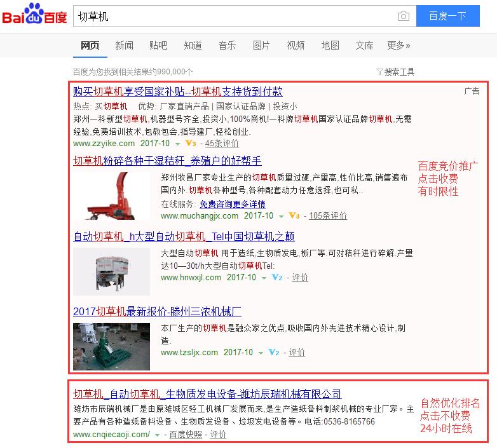Expand dropdown arrow after www.cnqiecaoji.com
This screenshot has height=448, width=497.
click(157, 435)
